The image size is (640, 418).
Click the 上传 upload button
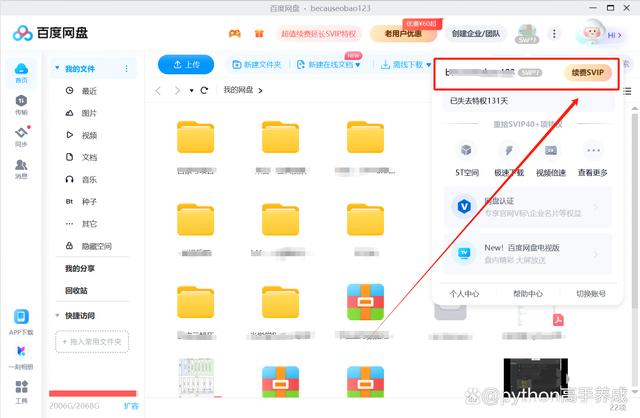click(186, 64)
